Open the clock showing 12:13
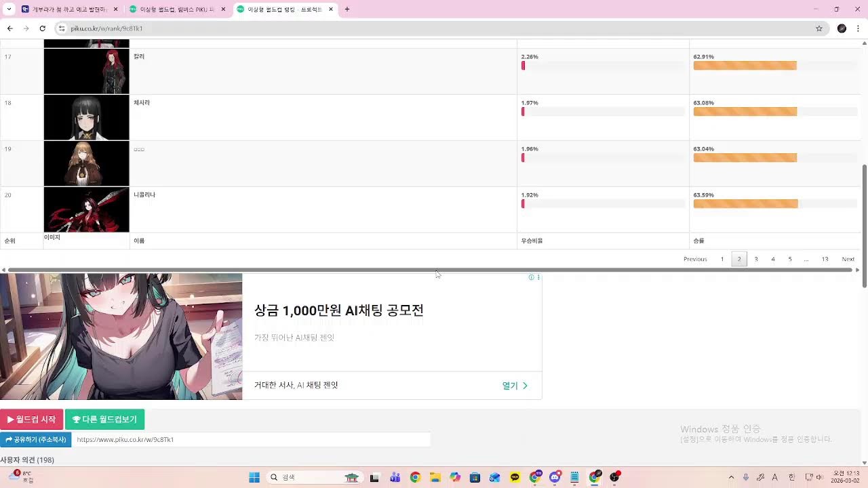 tap(846, 476)
